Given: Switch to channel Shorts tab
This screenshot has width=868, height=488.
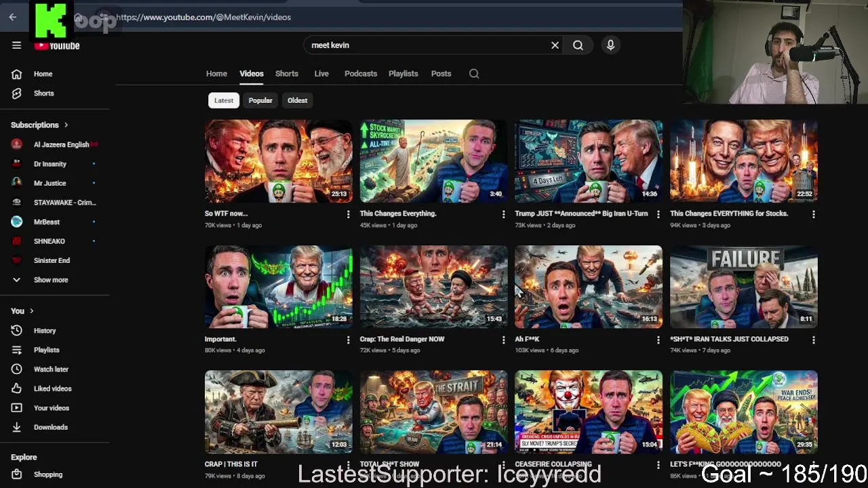Looking at the screenshot, I should click(x=287, y=74).
